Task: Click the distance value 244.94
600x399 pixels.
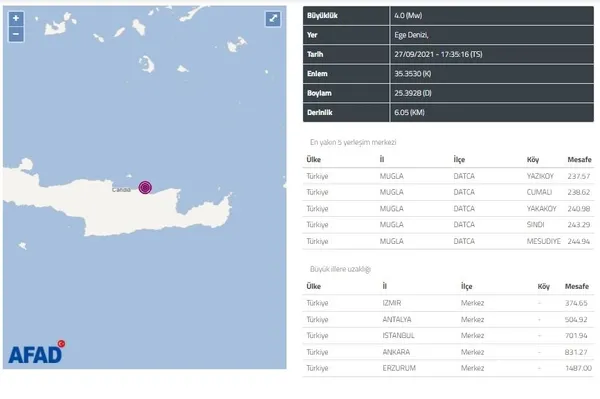Action: tap(579, 241)
